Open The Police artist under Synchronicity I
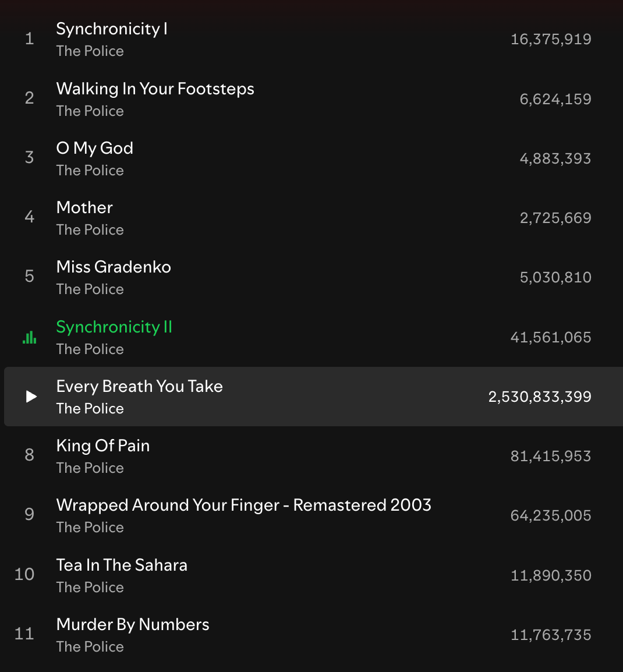The height and width of the screenshot is (672, 623). pyautogui.click(x=90, y=51)
